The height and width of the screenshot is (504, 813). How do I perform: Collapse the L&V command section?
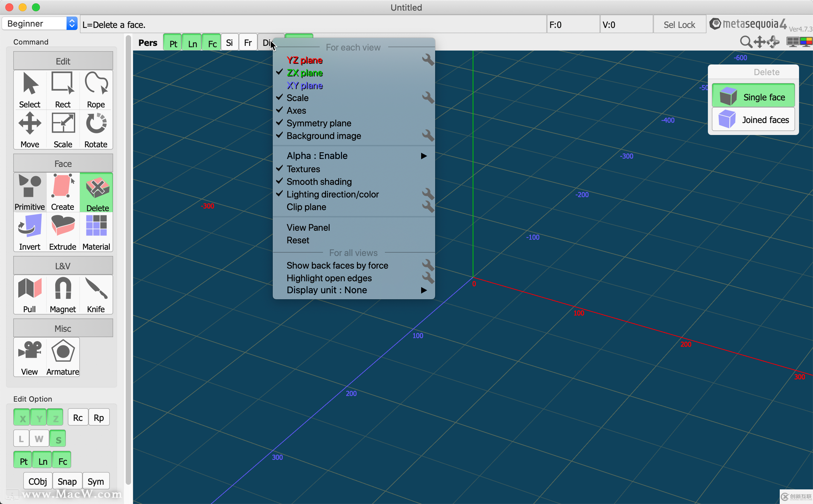(63, 266)
